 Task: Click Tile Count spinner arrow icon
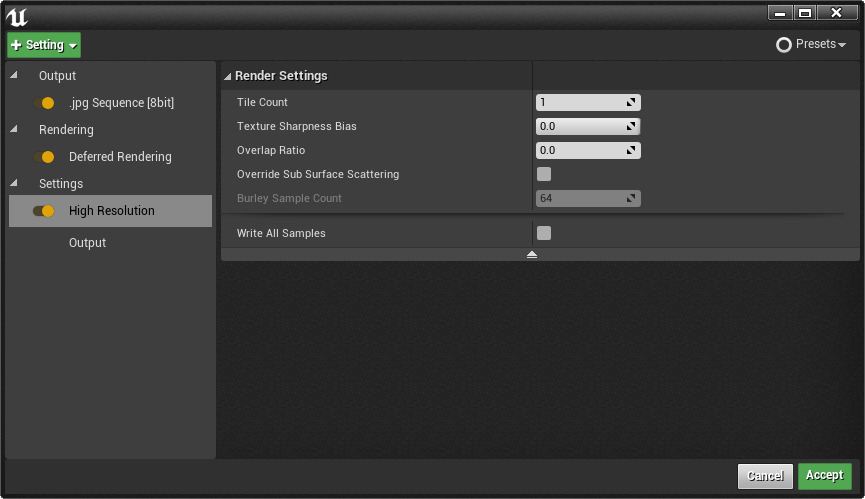point(631,102)
